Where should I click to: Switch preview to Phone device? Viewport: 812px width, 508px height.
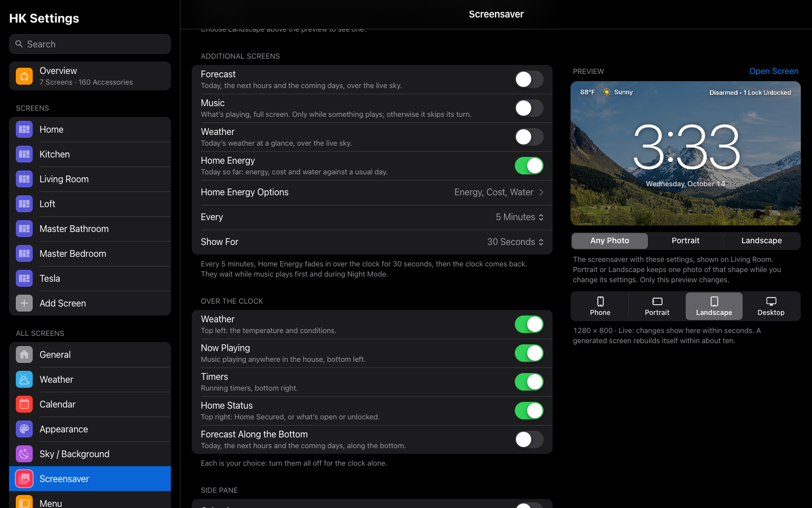[600, 306]
